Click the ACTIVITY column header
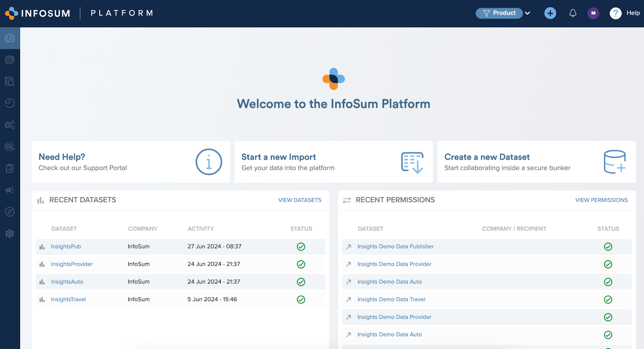Image resolution: width=644 pixels, height=349 pixels. point(200,229)
